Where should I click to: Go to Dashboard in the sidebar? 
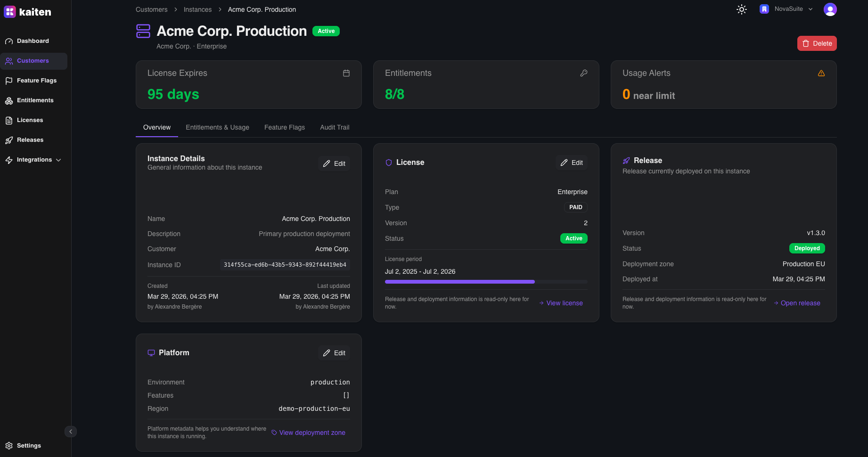point(33,41)
